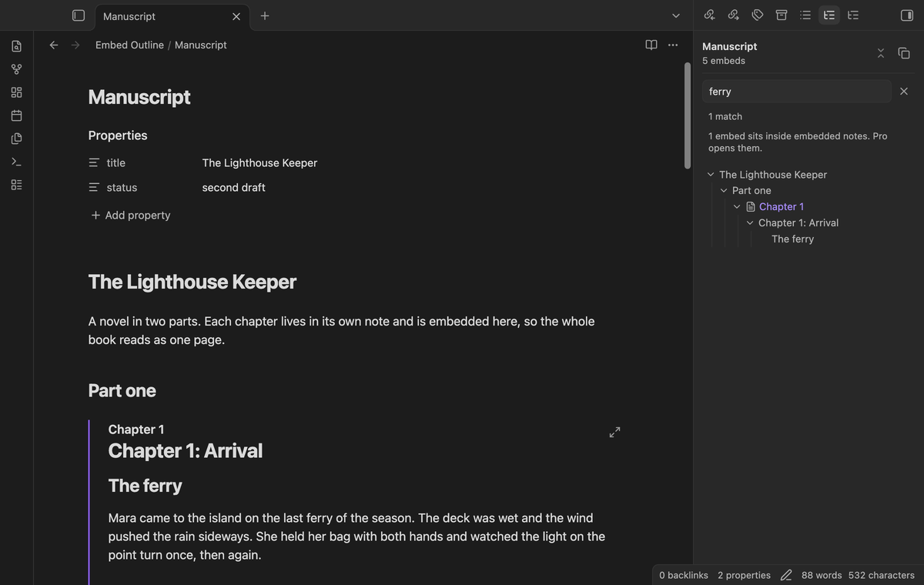The width and height of the screenshot is (924, 585).
Task: Click the title property type icon
Action: 94,163
